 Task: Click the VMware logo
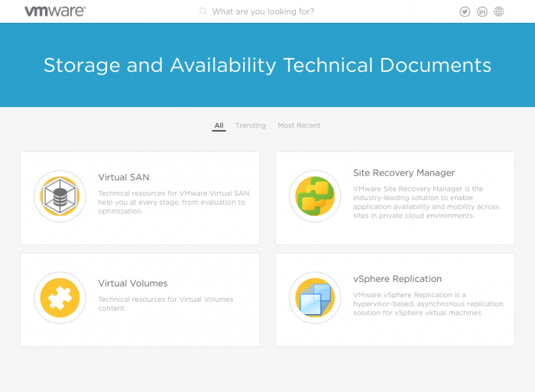point(55,11)
